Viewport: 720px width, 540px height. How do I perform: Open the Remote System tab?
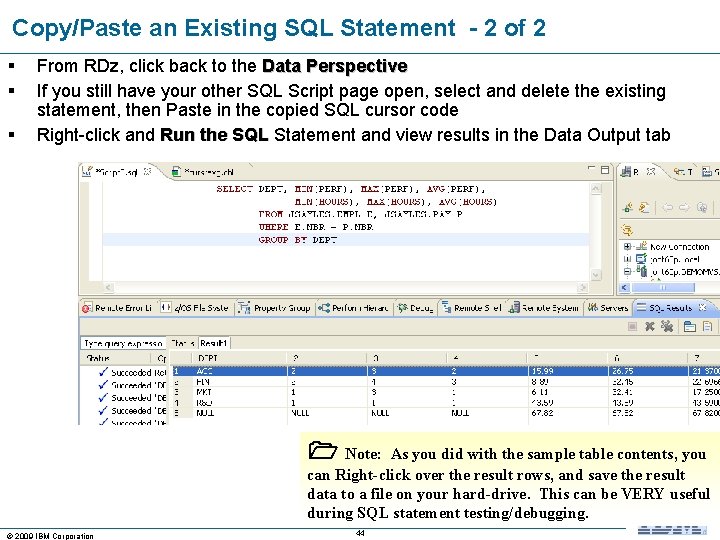pyautogui.click(x=544, y=308)
